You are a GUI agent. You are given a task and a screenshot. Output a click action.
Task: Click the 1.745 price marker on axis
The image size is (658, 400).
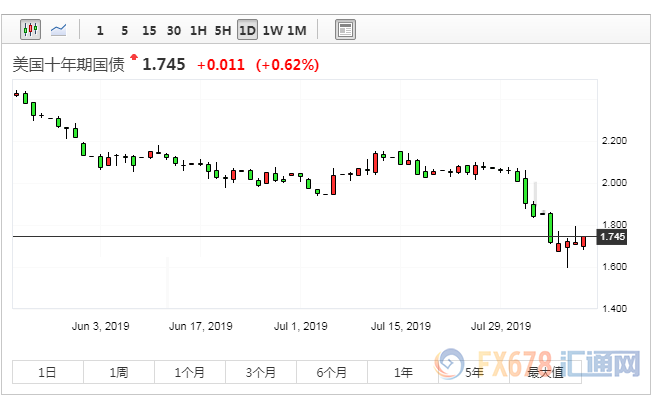tap(612, 237)
